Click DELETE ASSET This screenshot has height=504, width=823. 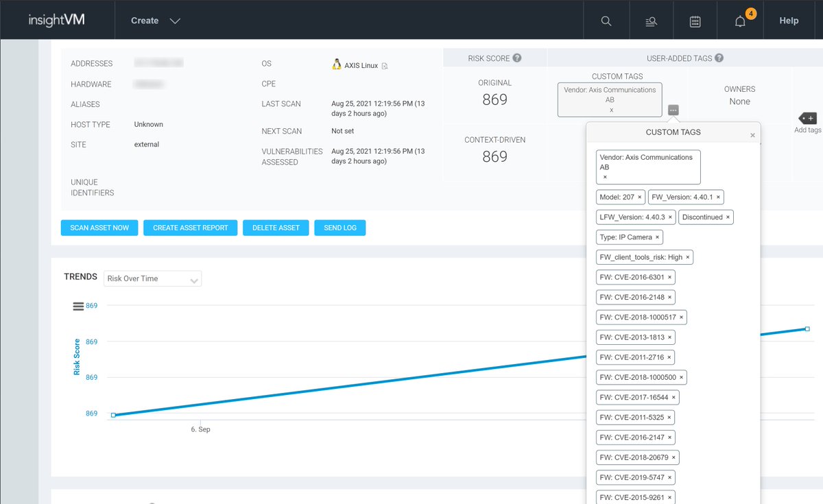pyautogui.click(x=276, y=227)
